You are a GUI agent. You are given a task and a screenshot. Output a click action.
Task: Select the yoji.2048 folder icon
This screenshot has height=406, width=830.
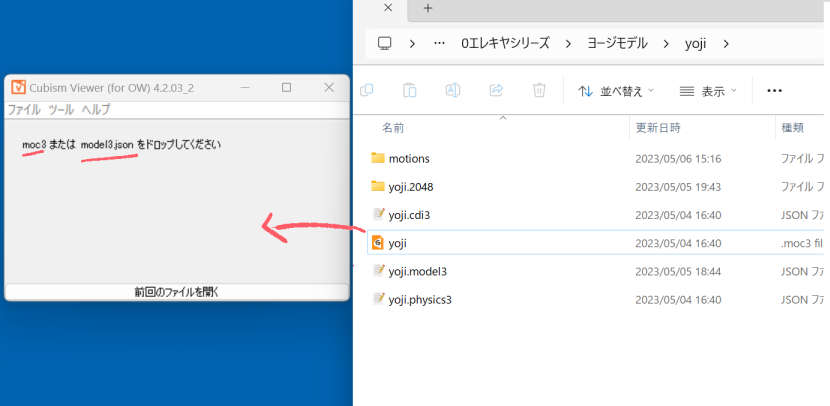tap(377, 186)
